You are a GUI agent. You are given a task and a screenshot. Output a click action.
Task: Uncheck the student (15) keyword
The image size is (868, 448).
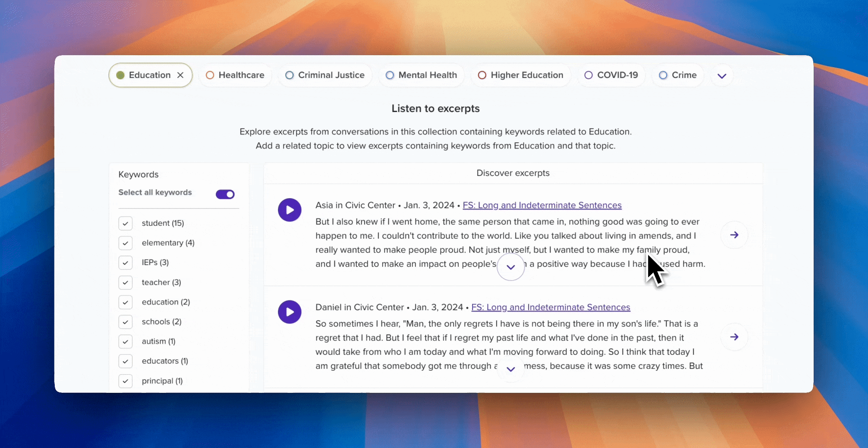(125, 223)
